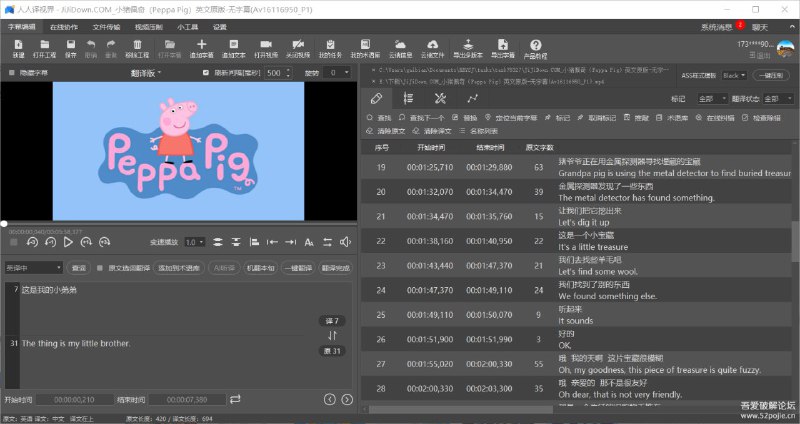The height and width of the screenshot is (424, 800).
Task: Append text using the text-box icon
Action: [x=234, y=48]
